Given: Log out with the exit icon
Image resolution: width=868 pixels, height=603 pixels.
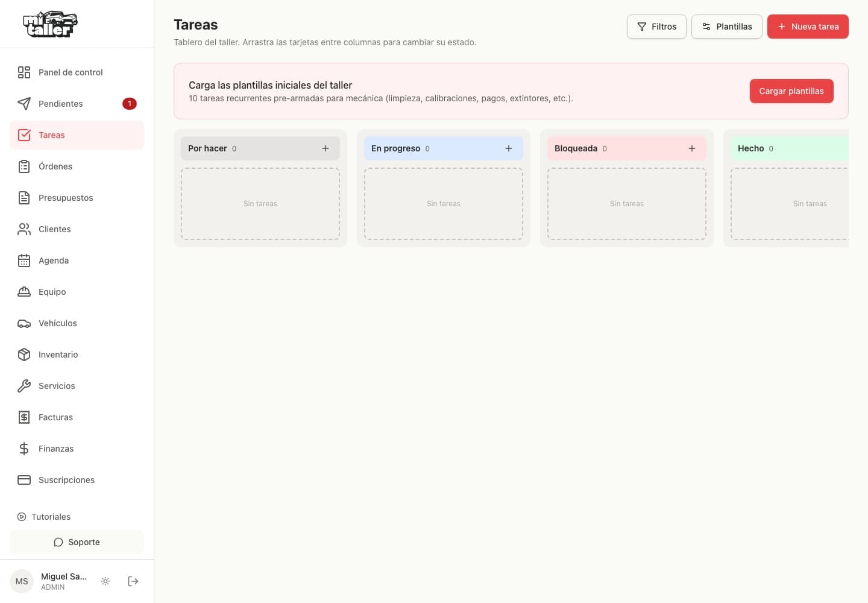Looking at the screenshot, I should click(133, 581).
